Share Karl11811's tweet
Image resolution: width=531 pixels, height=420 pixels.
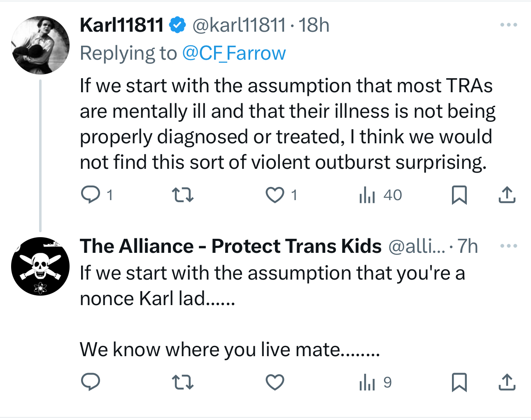[507, 195]
